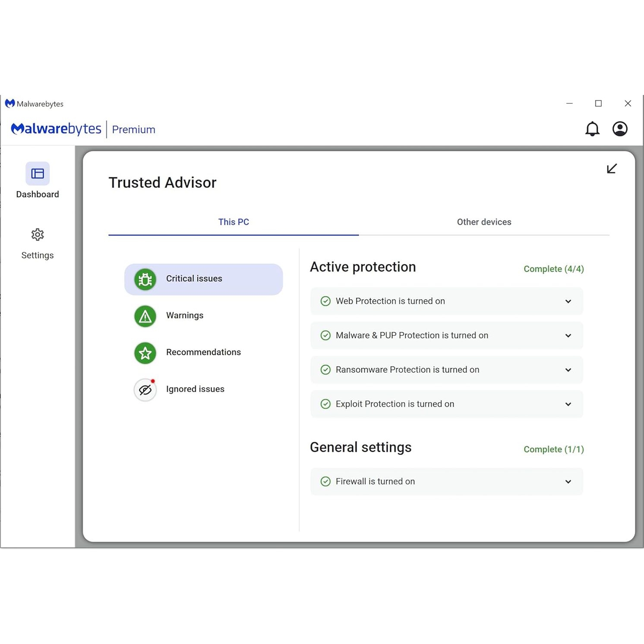The height and width of the screenshot is (644, 644).
Task: Expand Ransomware Protection details
Action: coord(568,369)
